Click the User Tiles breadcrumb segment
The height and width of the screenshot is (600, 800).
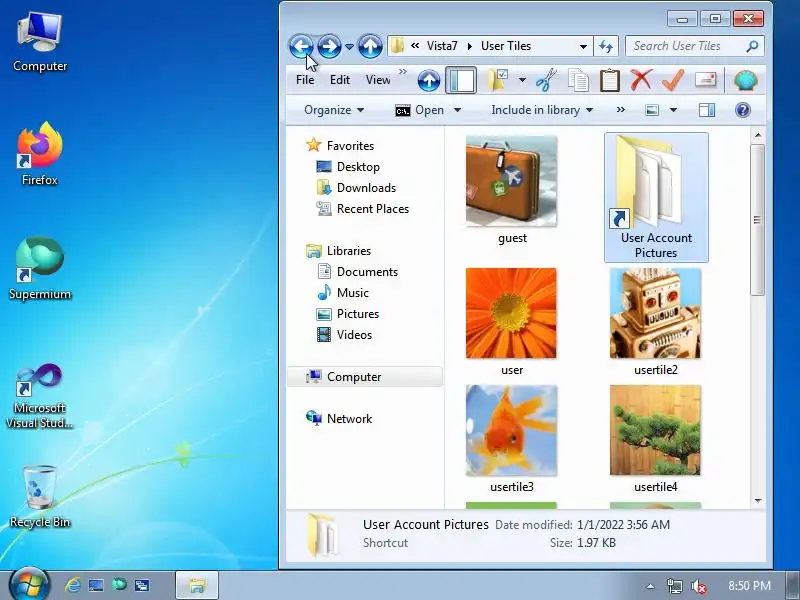(506, 46)
